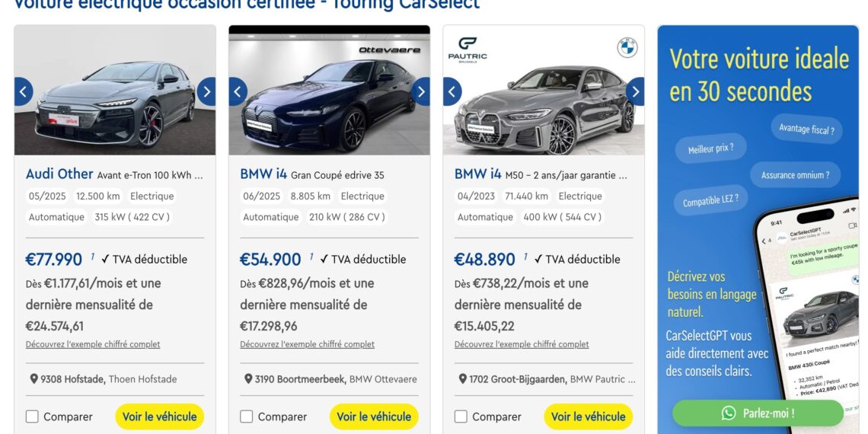Tick Comparer checkbox for BMW i4 Gran Coupé
Screen dimensions: 868x434
click(247, 416)
